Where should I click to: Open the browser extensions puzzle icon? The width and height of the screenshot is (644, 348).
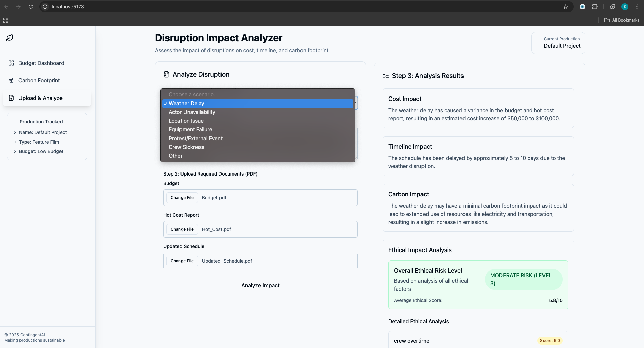(595, 7)
